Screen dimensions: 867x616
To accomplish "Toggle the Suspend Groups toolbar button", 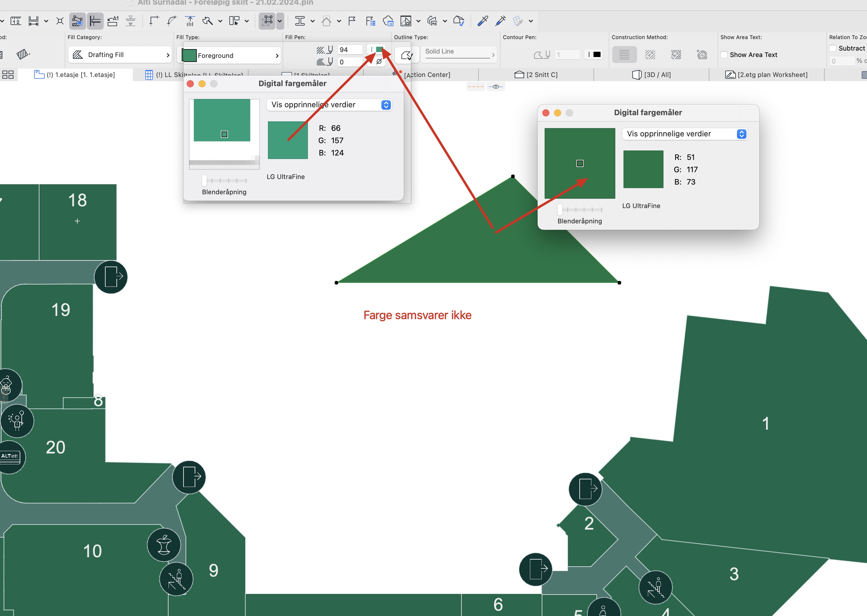I will (267, 21).
